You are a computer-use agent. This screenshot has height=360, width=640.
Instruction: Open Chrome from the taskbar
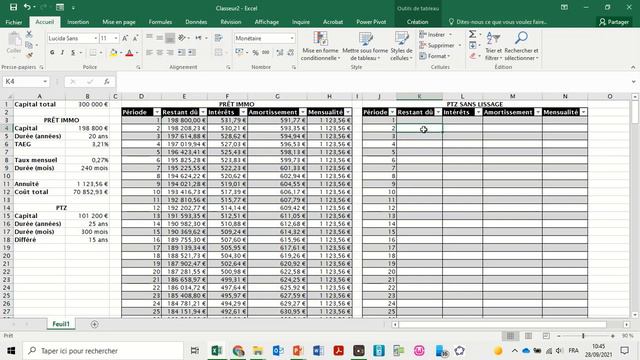[238, 351]
